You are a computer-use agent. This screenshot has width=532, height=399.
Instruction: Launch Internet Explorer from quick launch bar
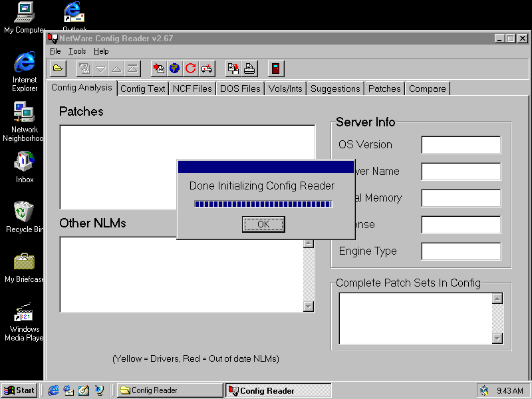(53, 390)
